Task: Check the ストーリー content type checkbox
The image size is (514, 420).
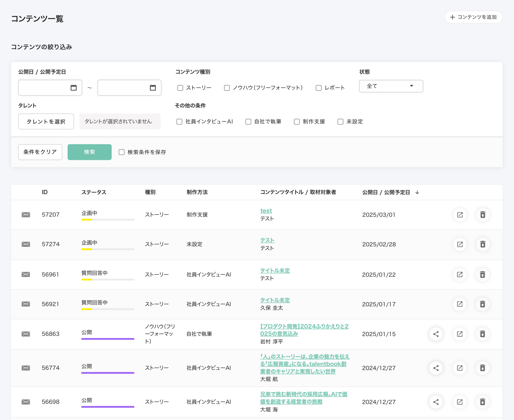Action: click(180, 88)
